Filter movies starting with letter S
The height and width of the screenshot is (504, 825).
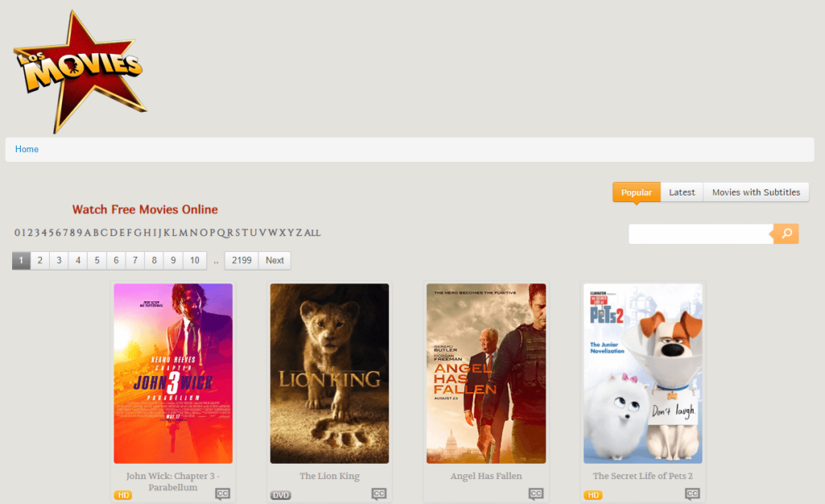[x=238, y=233]
